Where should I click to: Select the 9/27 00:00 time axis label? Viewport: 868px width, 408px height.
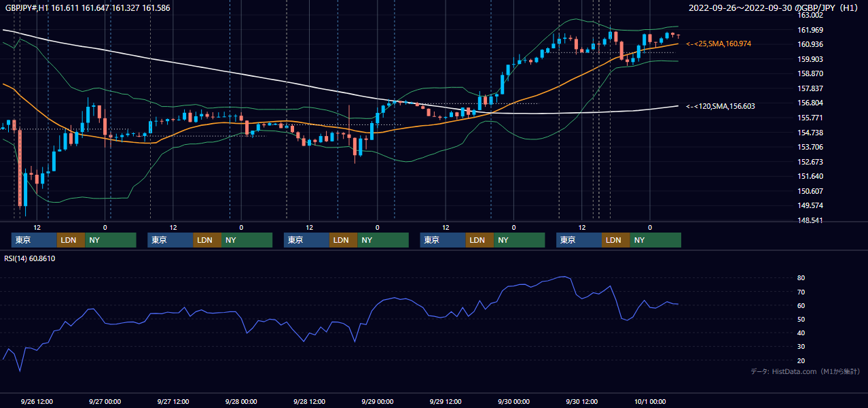pyautogui.click(x=105, y=402)
